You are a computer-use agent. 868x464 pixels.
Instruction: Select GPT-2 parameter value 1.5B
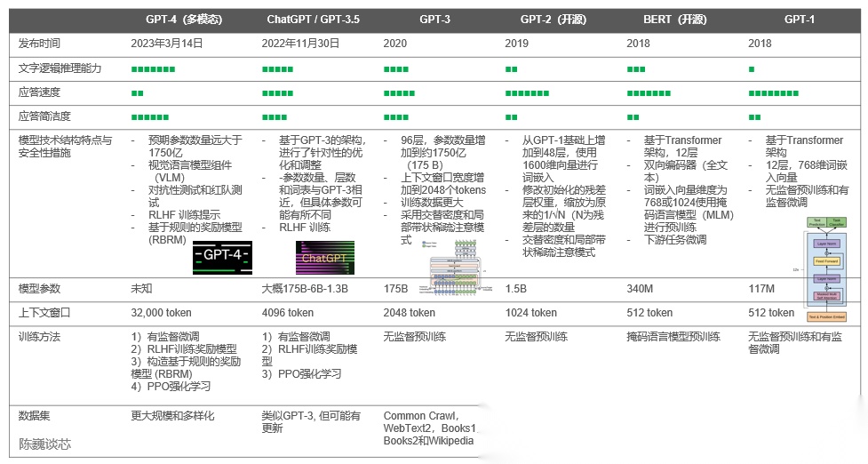coord(515,289)
